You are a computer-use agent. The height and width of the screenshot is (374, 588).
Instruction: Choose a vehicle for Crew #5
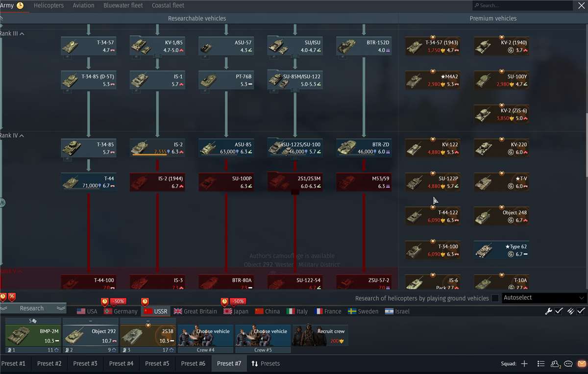click(x=263, y=335)
